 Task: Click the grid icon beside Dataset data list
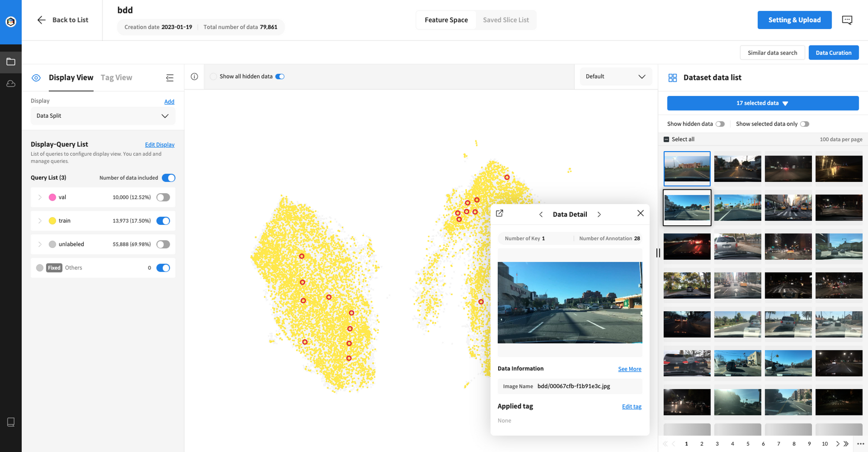(x=673, y=78)
